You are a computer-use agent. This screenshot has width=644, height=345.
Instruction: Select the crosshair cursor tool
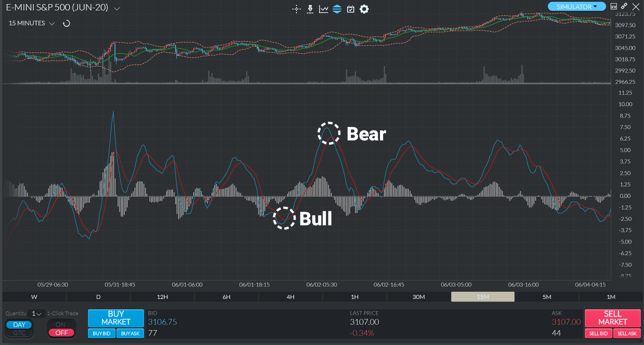tap(297, 9)
